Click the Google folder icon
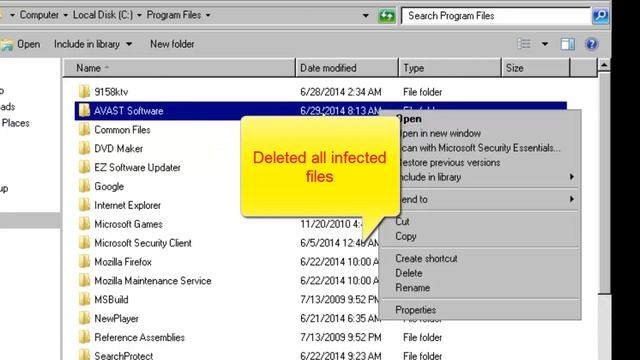 (84, 186)
